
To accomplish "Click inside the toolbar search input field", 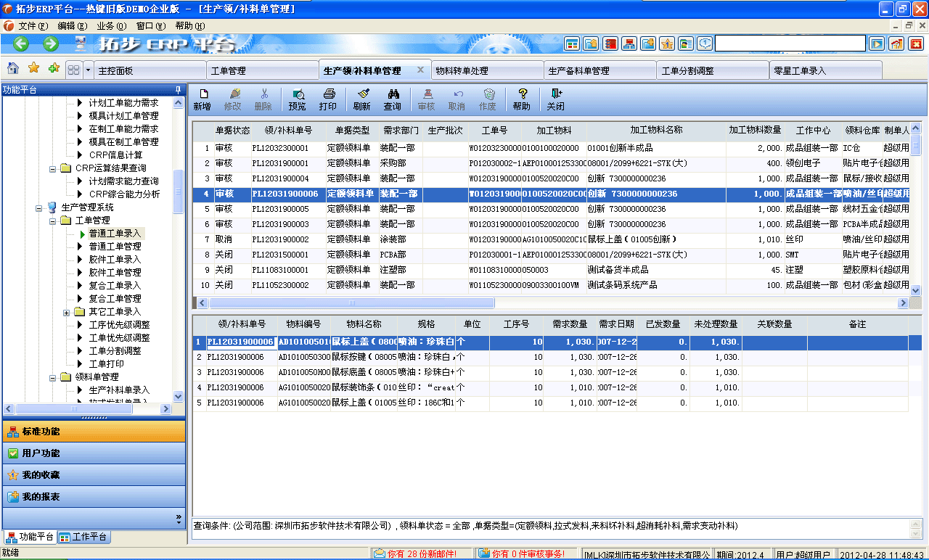I will click(791, 43).
